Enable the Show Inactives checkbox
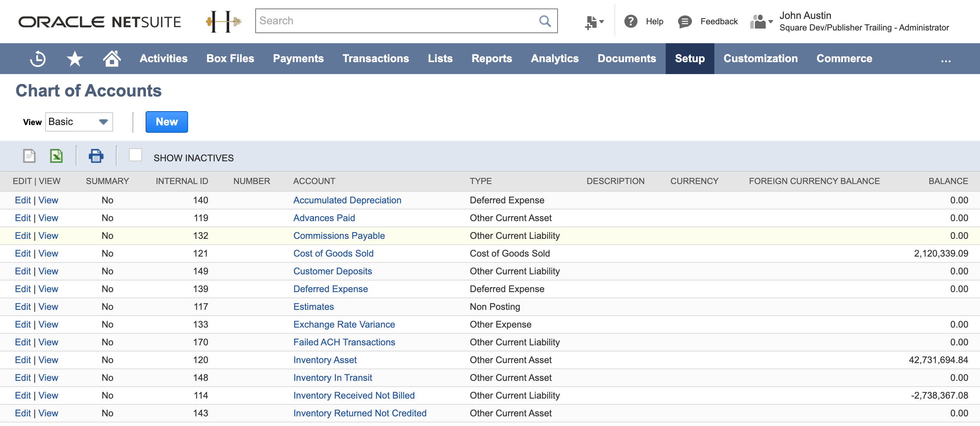 (x=136, y=155)
